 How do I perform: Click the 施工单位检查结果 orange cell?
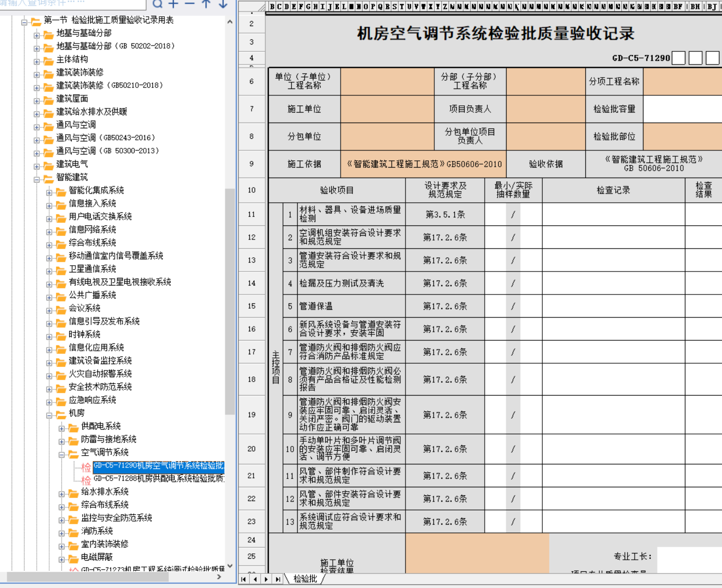(477, 553)
